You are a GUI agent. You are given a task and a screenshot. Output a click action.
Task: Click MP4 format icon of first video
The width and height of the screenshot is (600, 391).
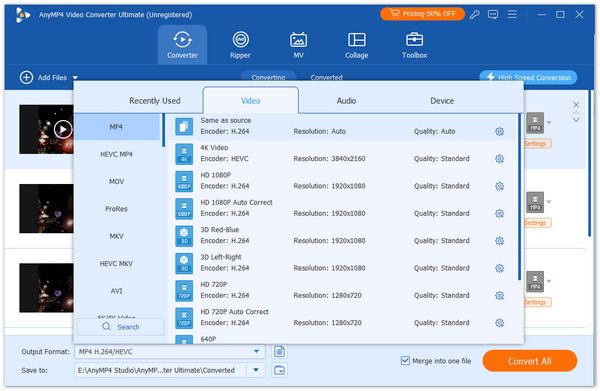[535, 123]
